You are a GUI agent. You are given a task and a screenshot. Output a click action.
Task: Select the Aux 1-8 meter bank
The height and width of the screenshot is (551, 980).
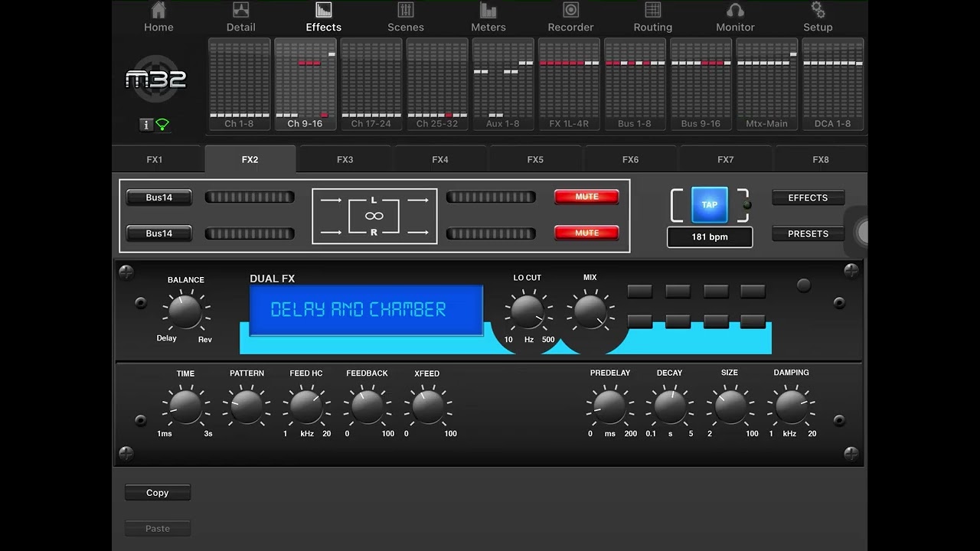point(503,84)
